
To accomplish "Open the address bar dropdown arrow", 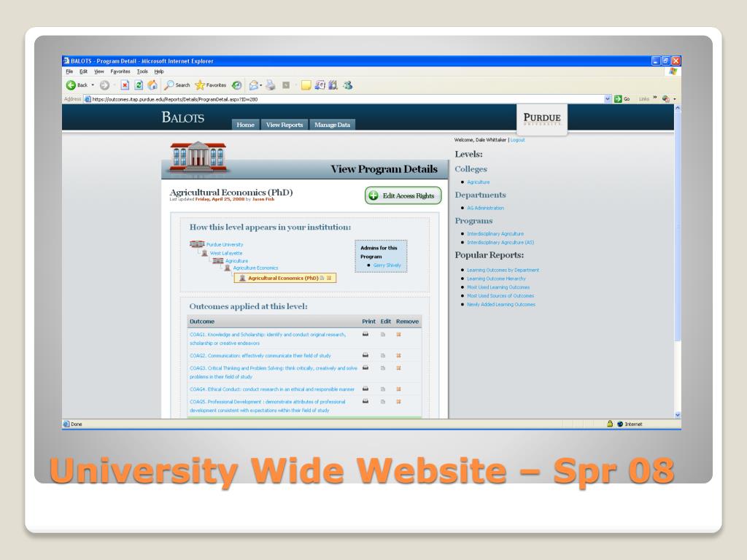I will [x=608, y=99].
